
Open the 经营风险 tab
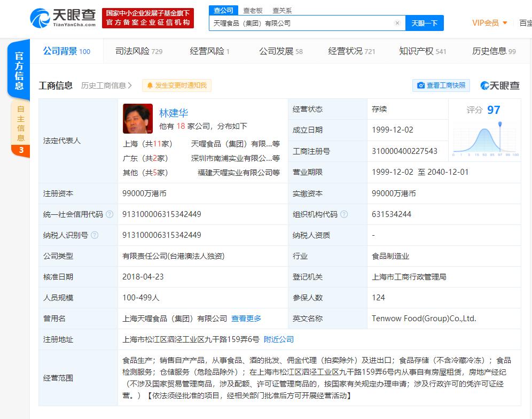click(x=210, y=51)
